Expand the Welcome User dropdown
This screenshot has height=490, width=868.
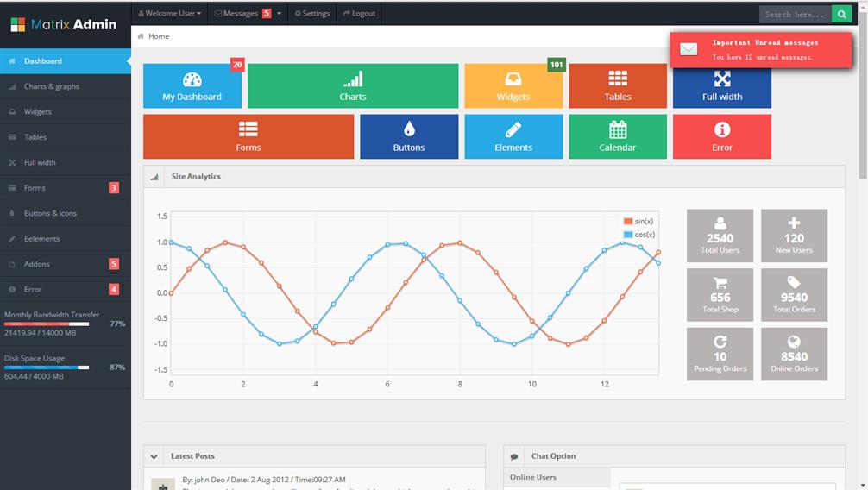170,14
